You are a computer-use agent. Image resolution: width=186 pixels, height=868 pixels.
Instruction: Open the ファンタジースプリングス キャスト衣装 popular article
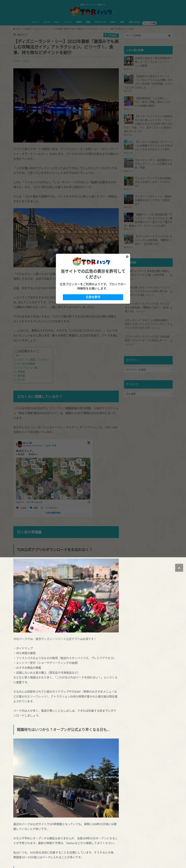154,240
